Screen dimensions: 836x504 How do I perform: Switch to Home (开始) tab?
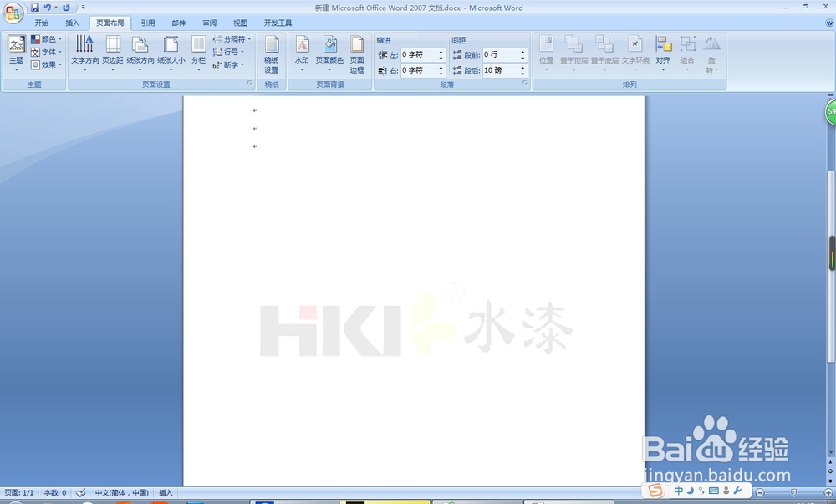[42, 23]
